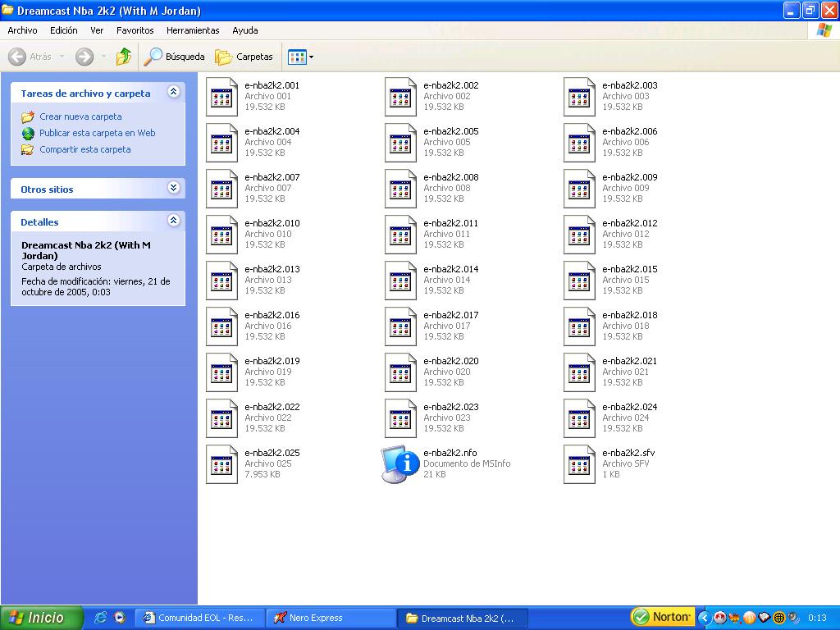Launch Internet Explorer from quick launch
This screenshot has width=840, height=630.
101,618
